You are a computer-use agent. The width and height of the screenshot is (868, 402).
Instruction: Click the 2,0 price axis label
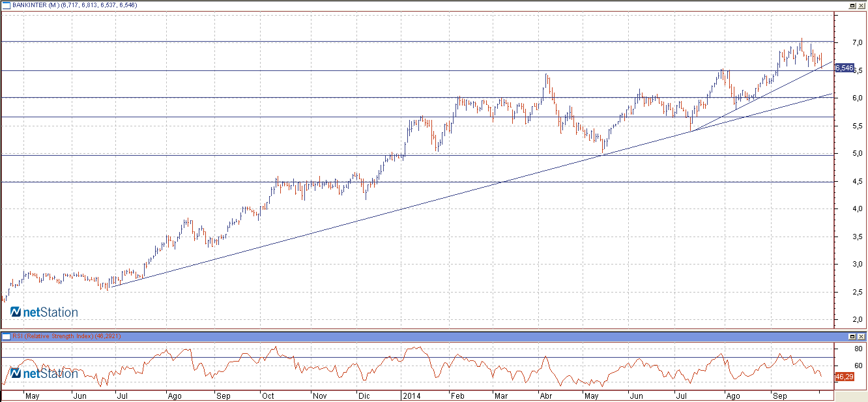click(x=857, y=320)
